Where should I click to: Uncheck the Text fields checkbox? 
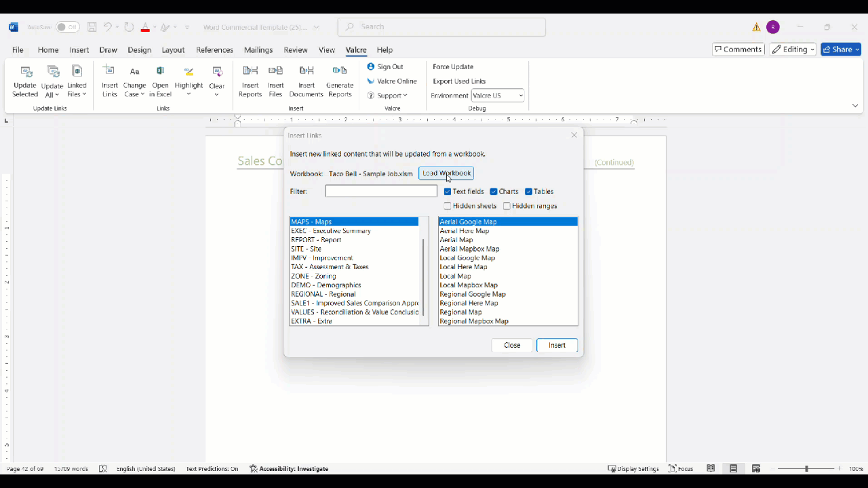click(x=448, y=192)
